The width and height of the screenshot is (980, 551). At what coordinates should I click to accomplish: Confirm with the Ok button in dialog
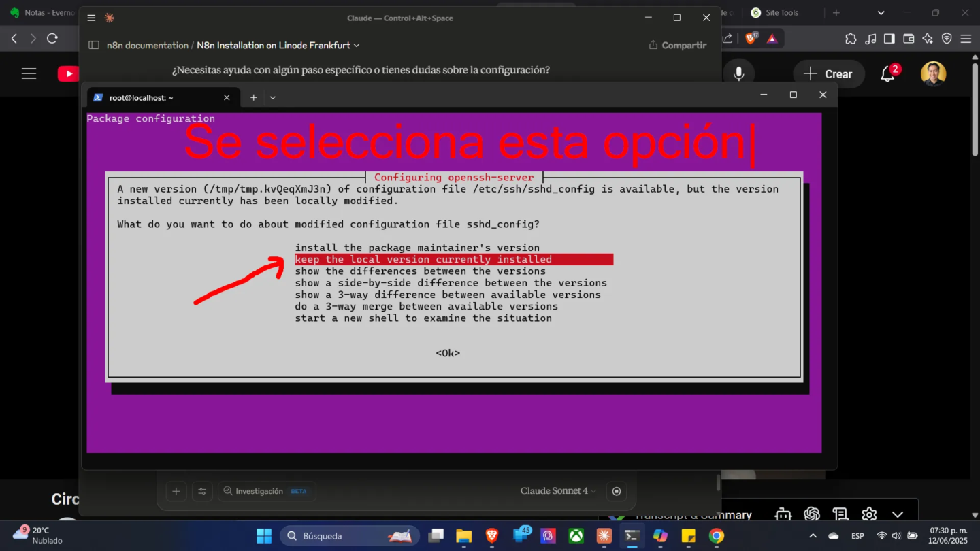click(x=448, y=353)
